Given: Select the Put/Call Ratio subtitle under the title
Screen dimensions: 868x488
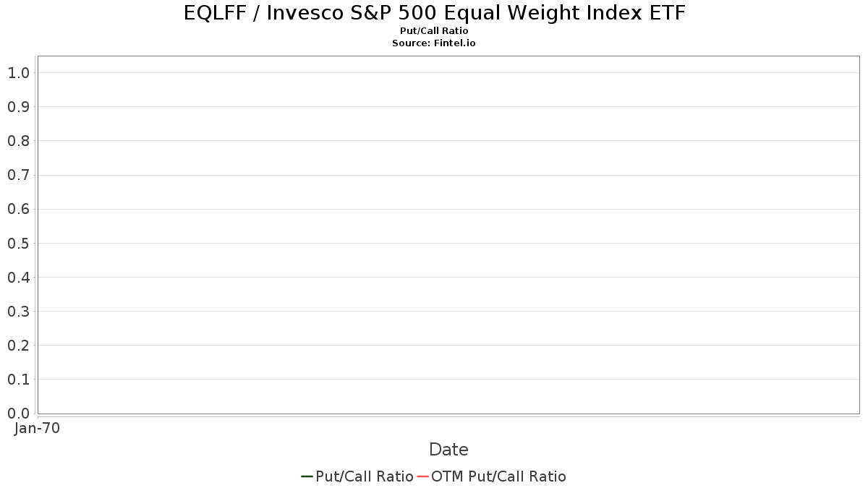Looking at the screenshot, I should click(434, 31).
